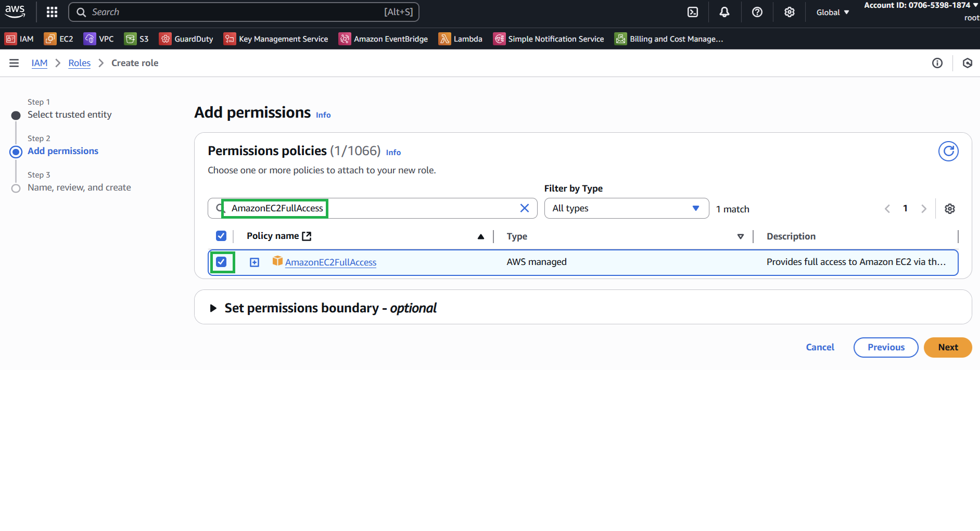Screen dimensions: 980x531
Task: Launch CloudShell terminal icon
Action: (693, 12)
